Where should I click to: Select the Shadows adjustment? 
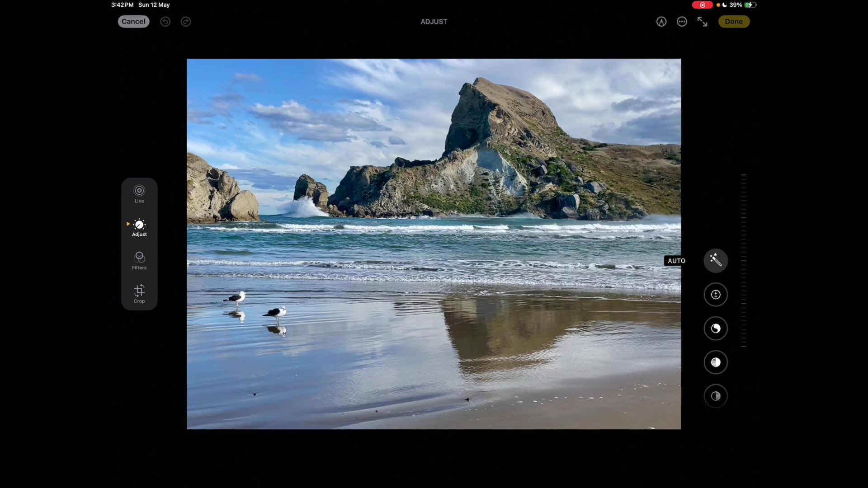(x=716, y=396)
